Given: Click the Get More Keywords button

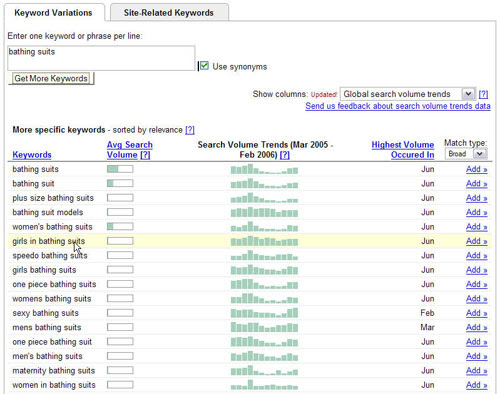Looking at the screenshot, I should point(51,78).
